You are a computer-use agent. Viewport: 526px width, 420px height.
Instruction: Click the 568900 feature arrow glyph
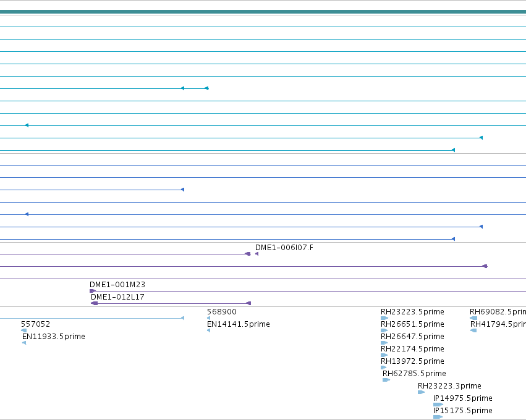(209, 318)
